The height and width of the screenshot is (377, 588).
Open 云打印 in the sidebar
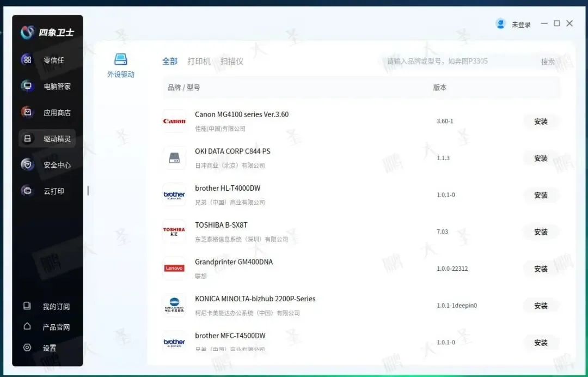tap(53, 191)
